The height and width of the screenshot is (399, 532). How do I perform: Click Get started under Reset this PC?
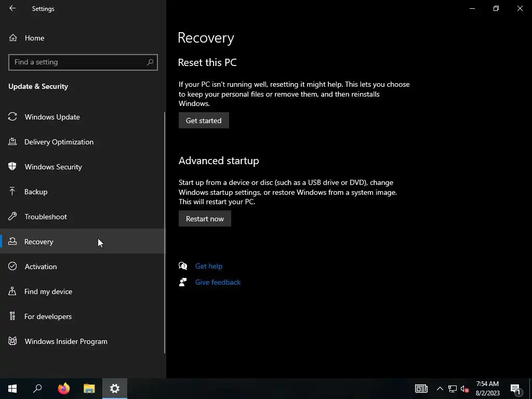(x=204, y=121)
